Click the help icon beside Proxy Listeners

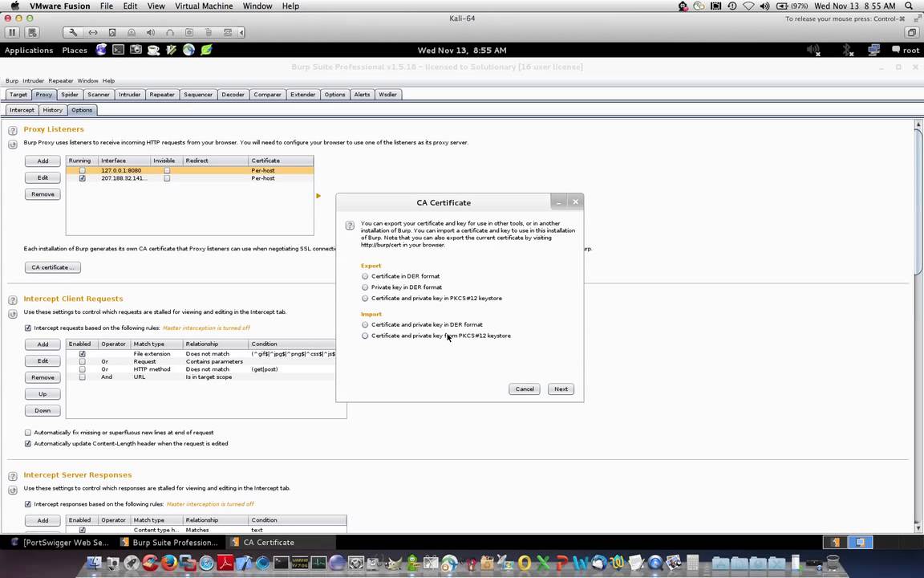pos(12,130)
